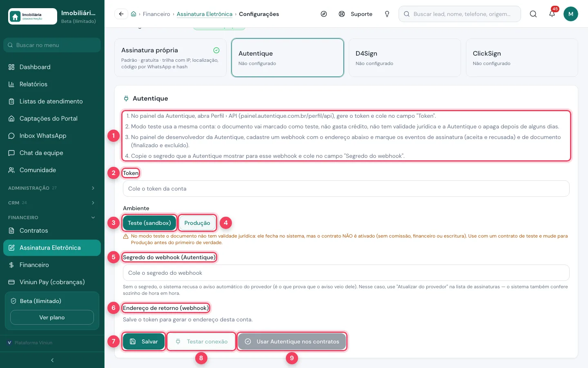The image size is (588, 368).
Task: Click Testar conexão button
Action: click(x=201, y=341)
